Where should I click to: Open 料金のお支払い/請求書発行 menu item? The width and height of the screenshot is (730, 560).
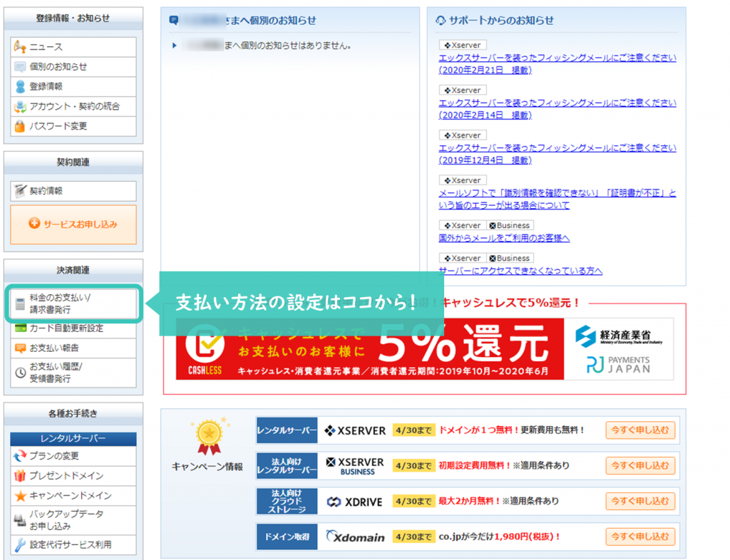[x=73, y=304]
